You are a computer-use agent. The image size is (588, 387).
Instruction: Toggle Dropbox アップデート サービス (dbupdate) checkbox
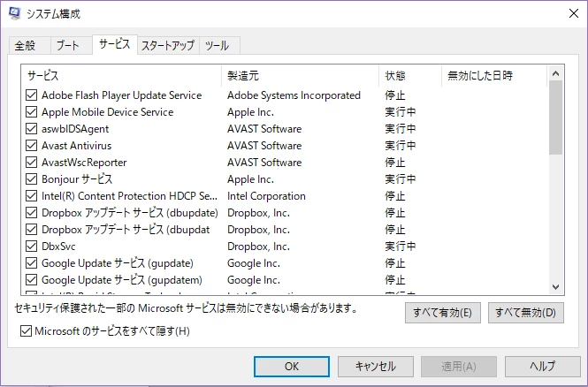(31, 213)
